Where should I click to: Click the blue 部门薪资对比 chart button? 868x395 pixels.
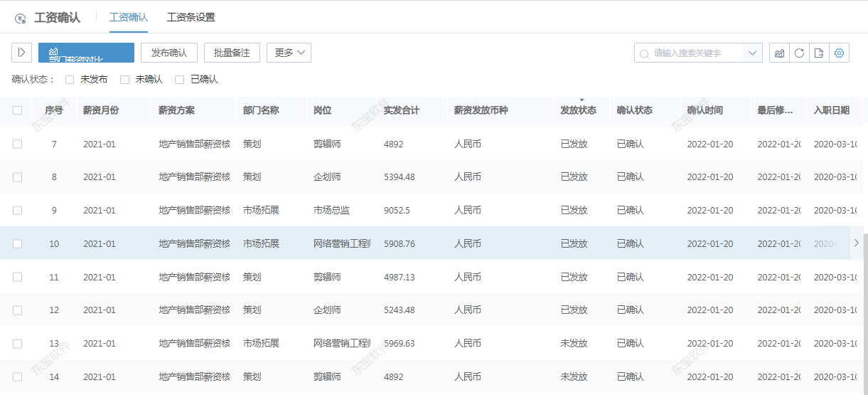pyautogui.click(x=86, y=53)
